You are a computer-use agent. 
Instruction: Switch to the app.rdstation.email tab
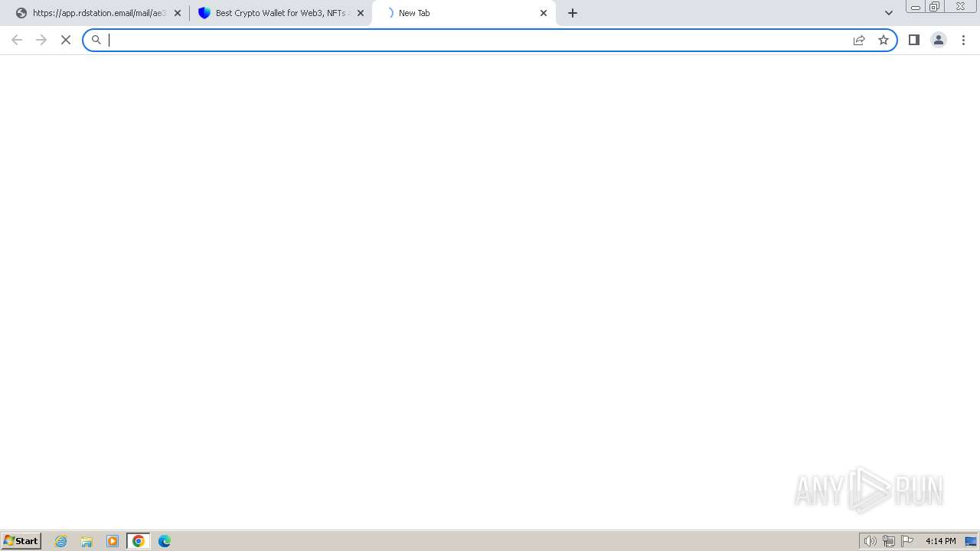(x=98, y=13)
